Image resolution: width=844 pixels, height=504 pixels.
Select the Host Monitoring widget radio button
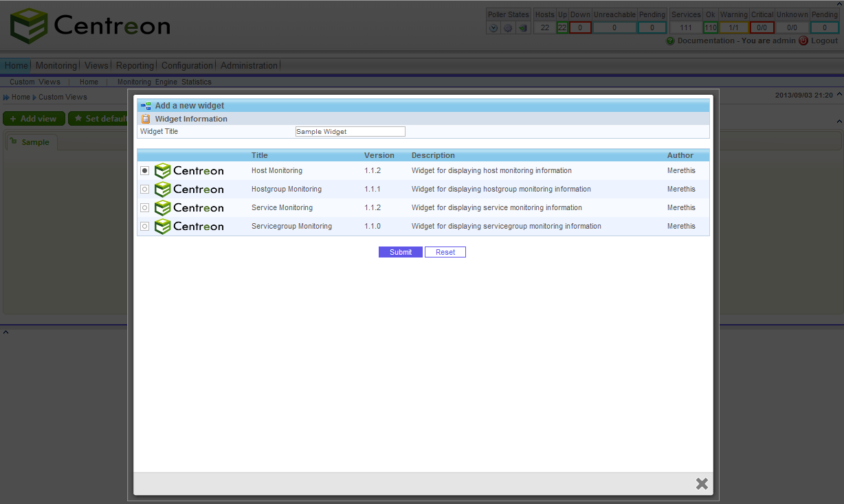click(x=144, y=170)
